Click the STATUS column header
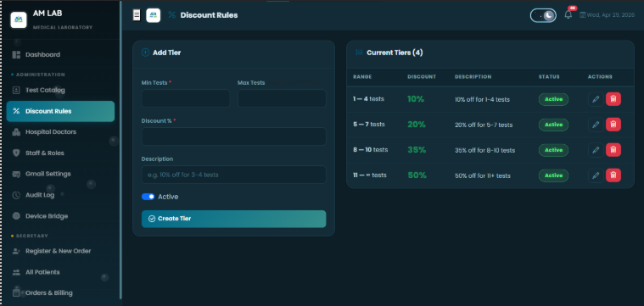 [x=549, y=76]
